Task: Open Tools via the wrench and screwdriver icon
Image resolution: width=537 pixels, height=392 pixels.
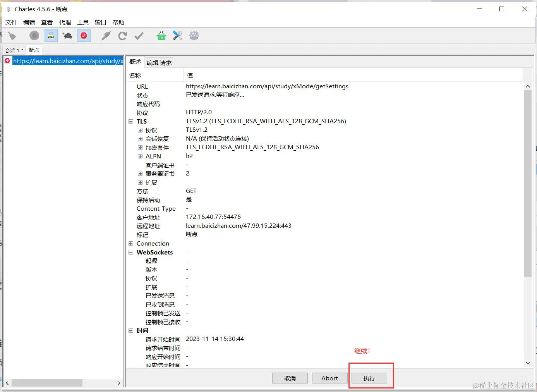Action: (178, 36)
